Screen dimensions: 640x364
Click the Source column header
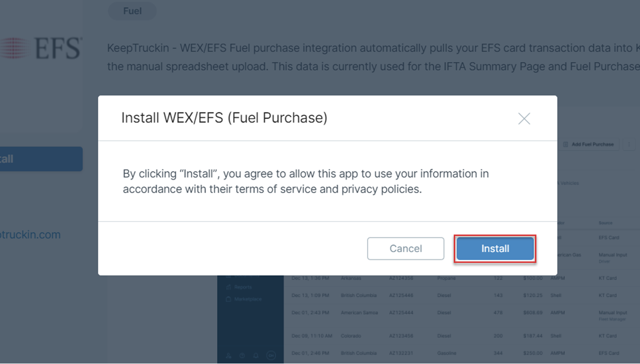(x=606, y=223)
